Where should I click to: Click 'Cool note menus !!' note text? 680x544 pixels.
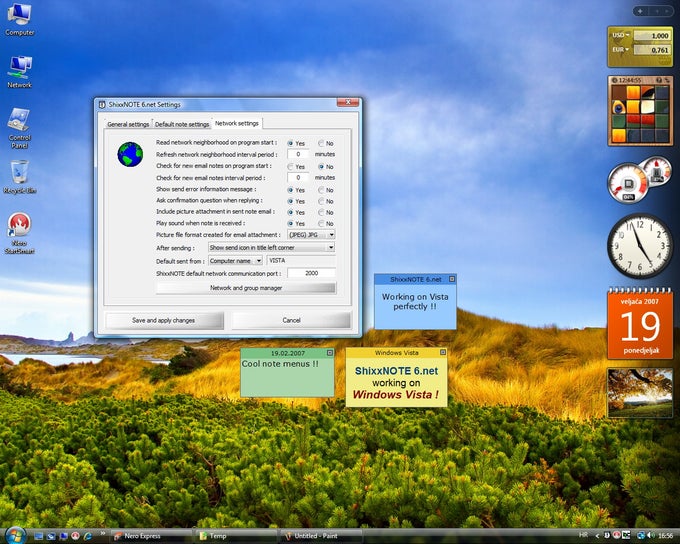tap(280, 364)
